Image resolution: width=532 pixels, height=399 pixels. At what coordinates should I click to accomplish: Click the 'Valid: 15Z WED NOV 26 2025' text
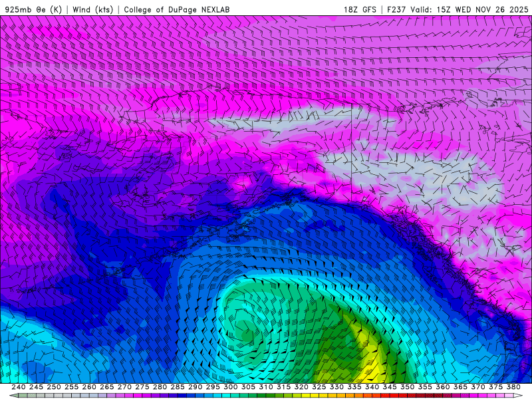469,9
